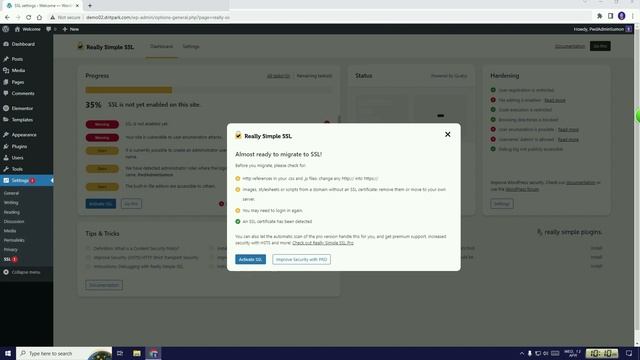
Task: Open the Writing settings submenu item
Action: (11, 202)
